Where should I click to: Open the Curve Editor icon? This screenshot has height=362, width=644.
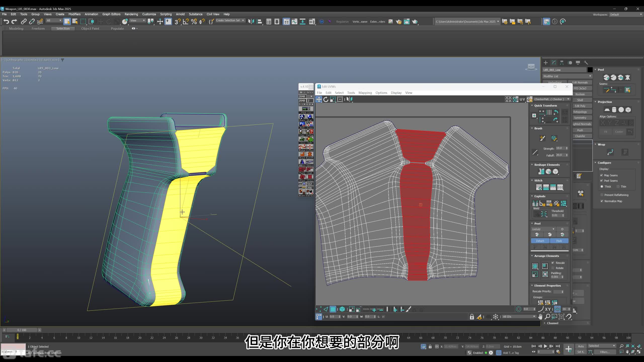(x=294, y=22)
